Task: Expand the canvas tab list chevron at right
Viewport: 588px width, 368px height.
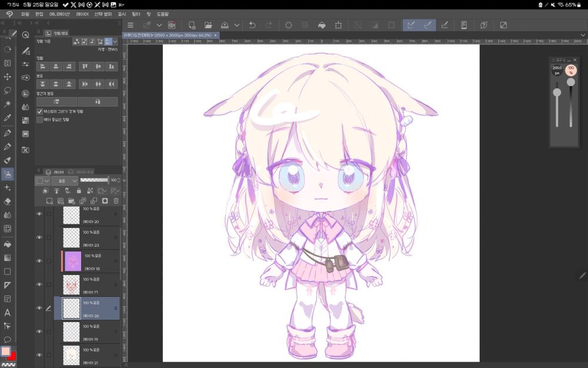Action: pos(583,35)
